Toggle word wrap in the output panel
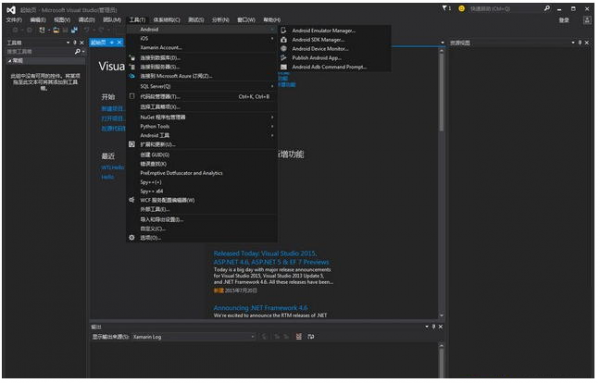 (x=312, y=338)
